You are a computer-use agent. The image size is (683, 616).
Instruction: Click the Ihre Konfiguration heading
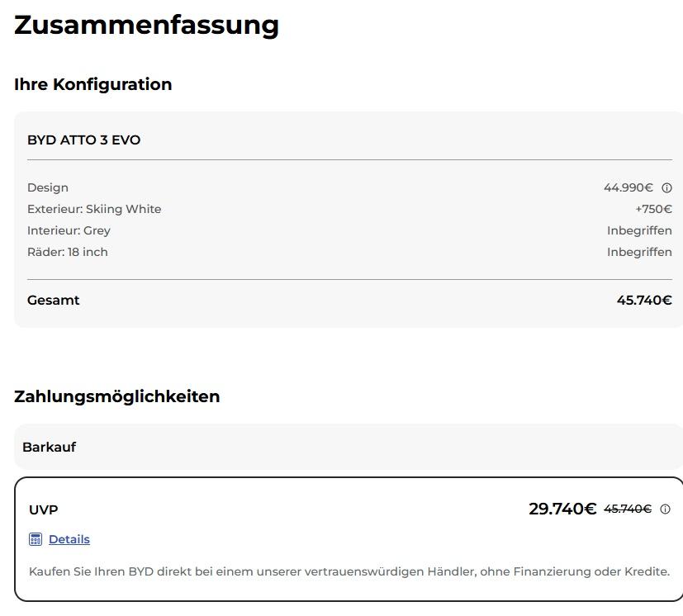pos(93,84)
